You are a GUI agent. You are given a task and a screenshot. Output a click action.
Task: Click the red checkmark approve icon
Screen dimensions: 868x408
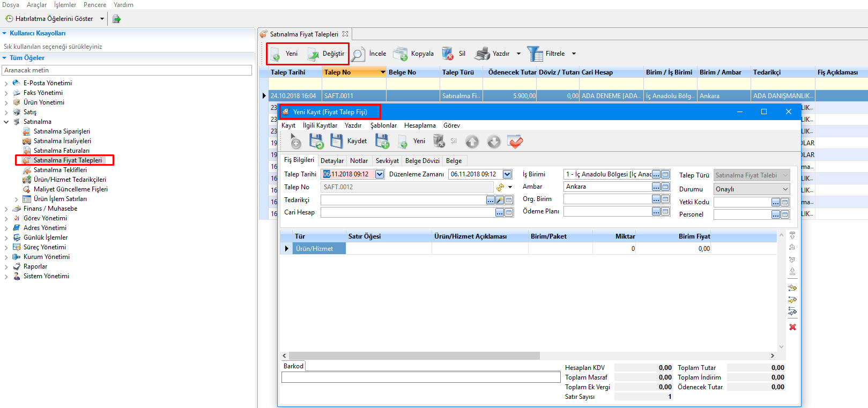[x=515, y=142]
